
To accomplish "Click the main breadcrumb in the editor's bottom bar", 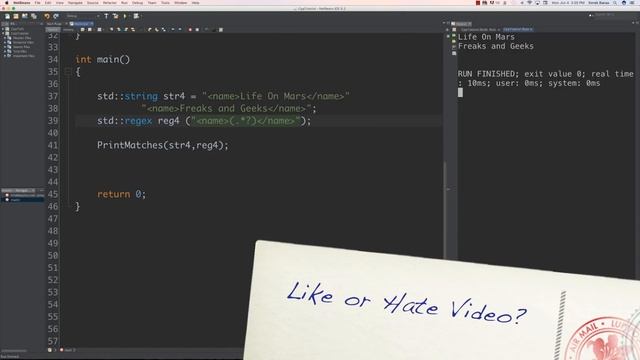I will (x=68, y=350).
